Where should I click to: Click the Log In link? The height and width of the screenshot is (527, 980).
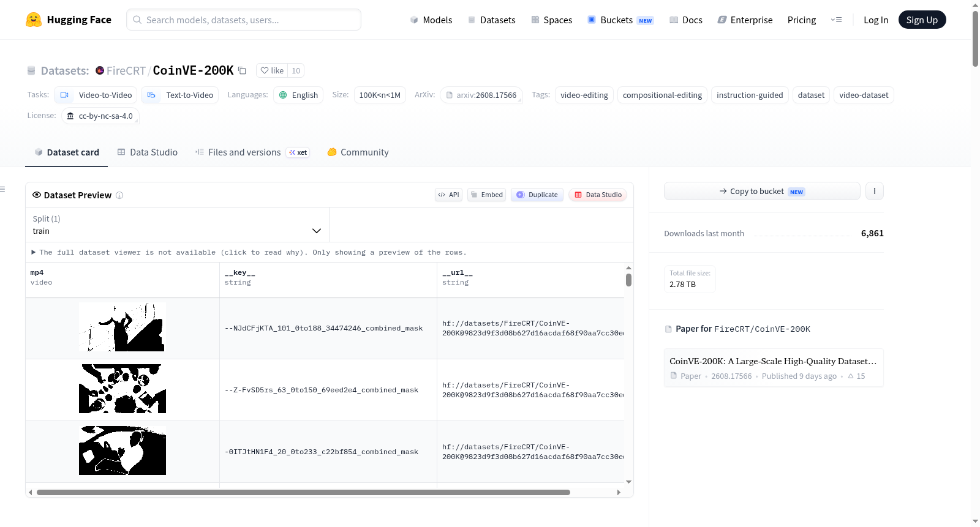[876, 20]
